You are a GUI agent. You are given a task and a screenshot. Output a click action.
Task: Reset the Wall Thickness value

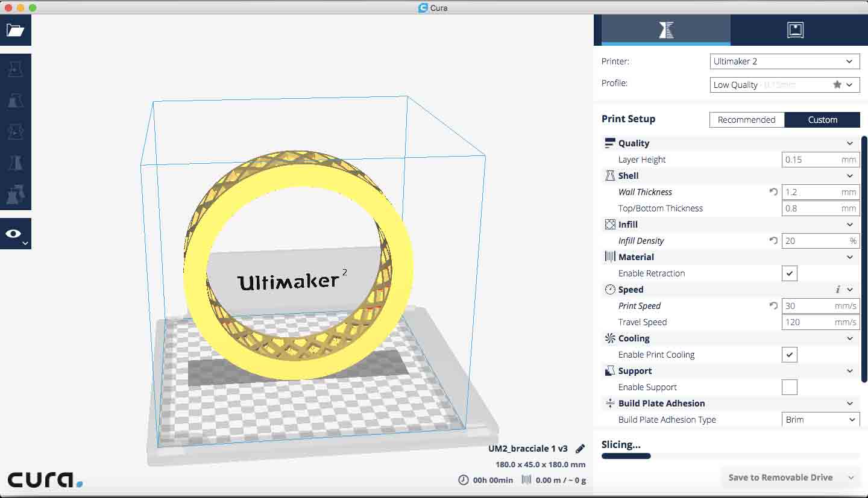coord(773,192)
